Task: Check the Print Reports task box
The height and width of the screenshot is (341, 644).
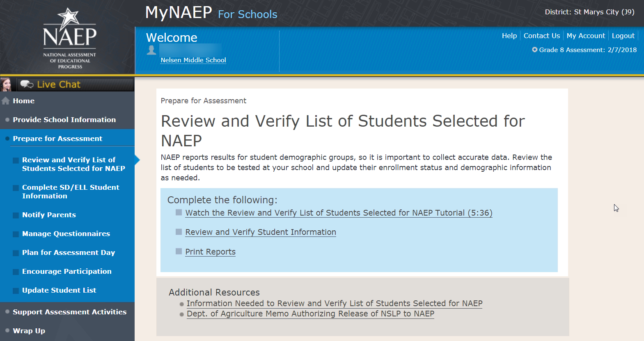Action: tap(179, 251)
